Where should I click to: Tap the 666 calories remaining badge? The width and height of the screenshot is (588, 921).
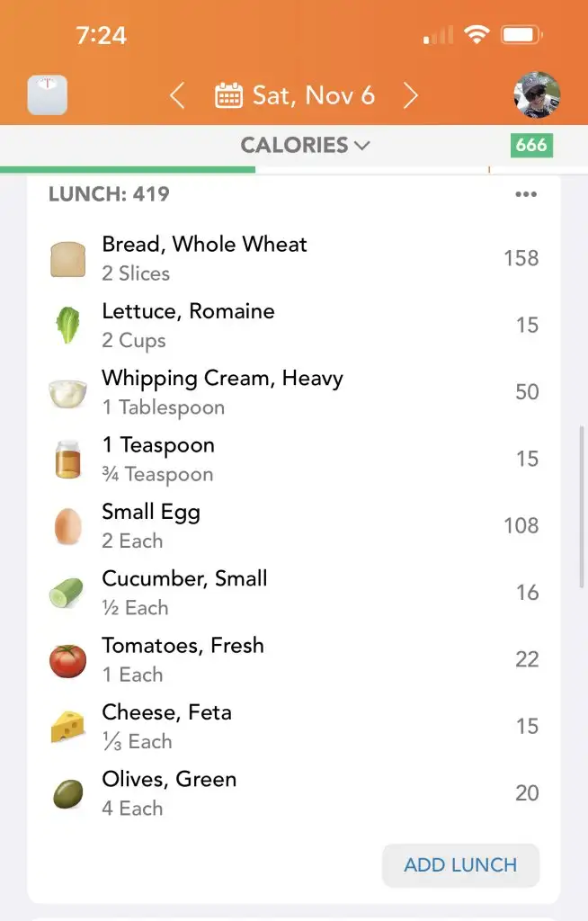point(531,145)
